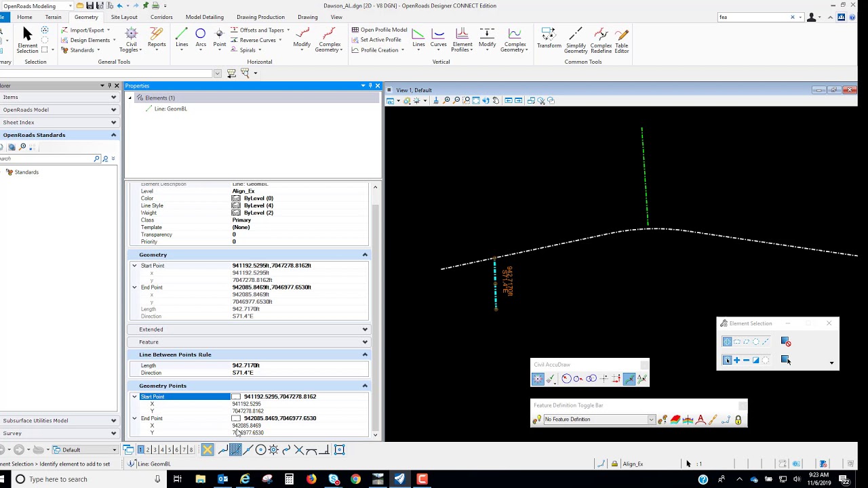Open the Home ribbon tab
Screen dimensions: 868x488
click(x=24, y=17)
